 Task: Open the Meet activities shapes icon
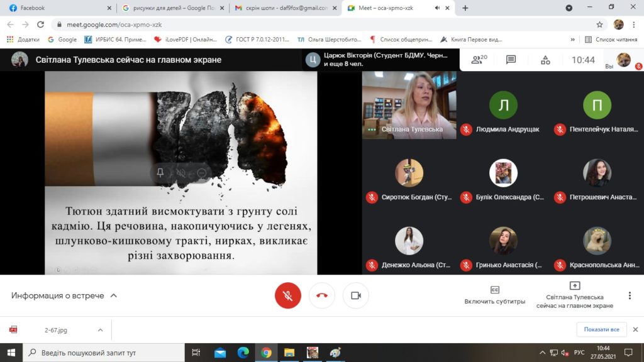coord(545,60)
